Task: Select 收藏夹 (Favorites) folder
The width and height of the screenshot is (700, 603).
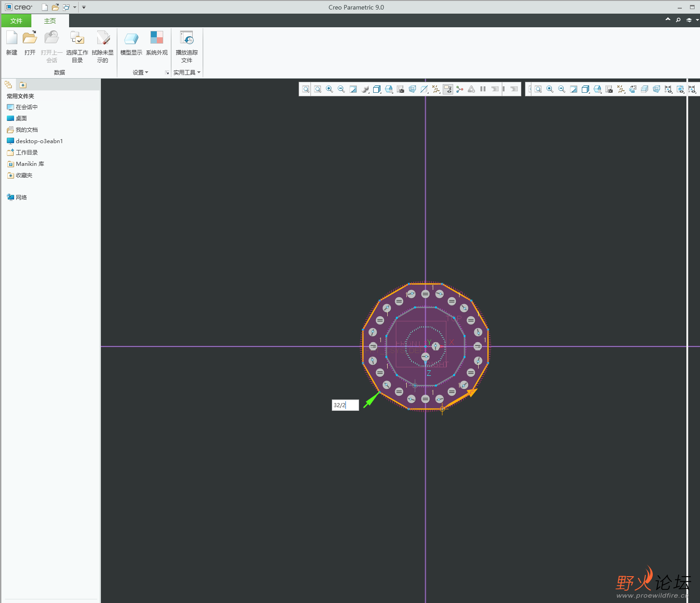Action: click(20, 175)
